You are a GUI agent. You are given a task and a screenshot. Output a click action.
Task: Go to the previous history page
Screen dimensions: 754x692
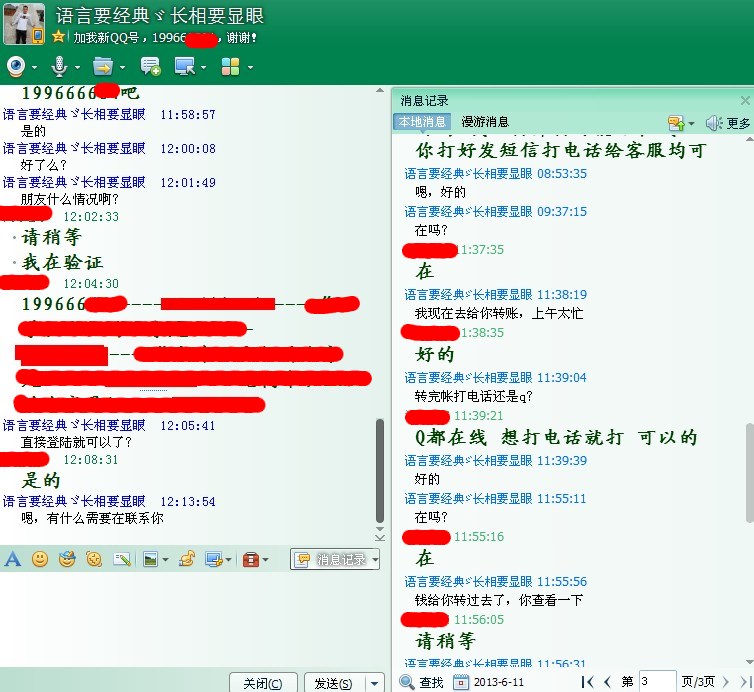click(x=607, y=682)
